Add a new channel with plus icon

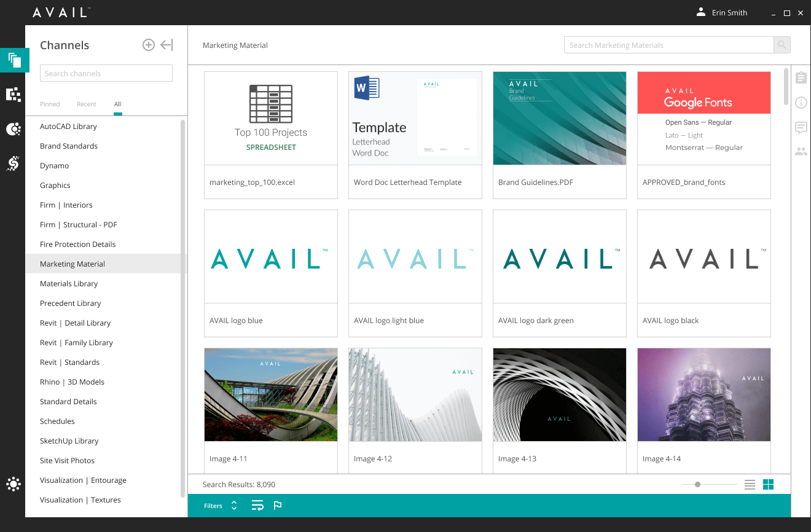click(x=148, y=45)
